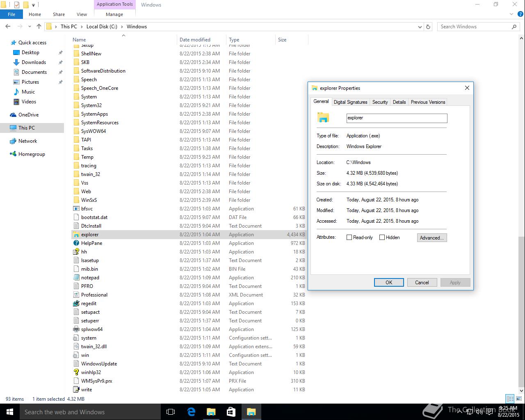Expand the ribbon with the chevron
525x420 pixels.
click(511, 14)
